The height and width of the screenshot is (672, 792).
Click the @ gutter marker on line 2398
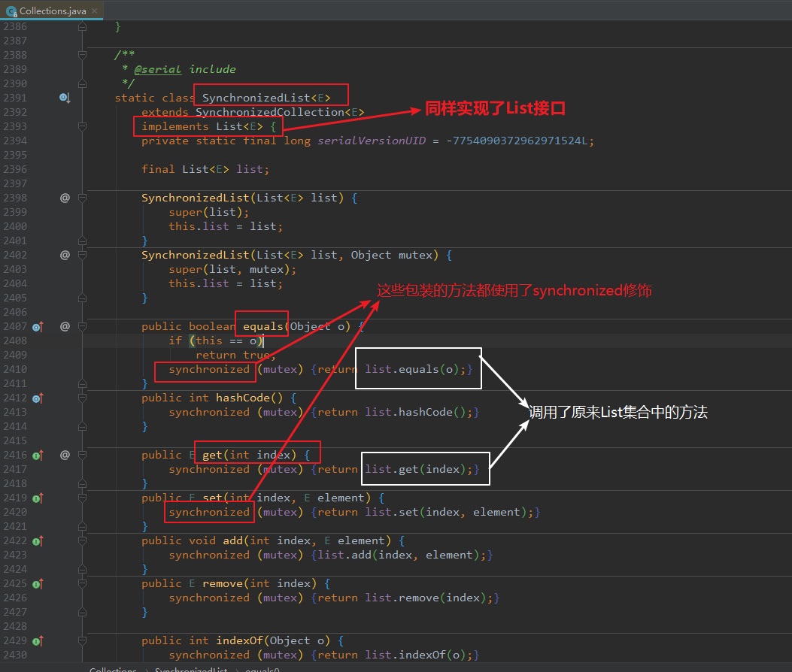pyautogui.click(x=65, y=198)
